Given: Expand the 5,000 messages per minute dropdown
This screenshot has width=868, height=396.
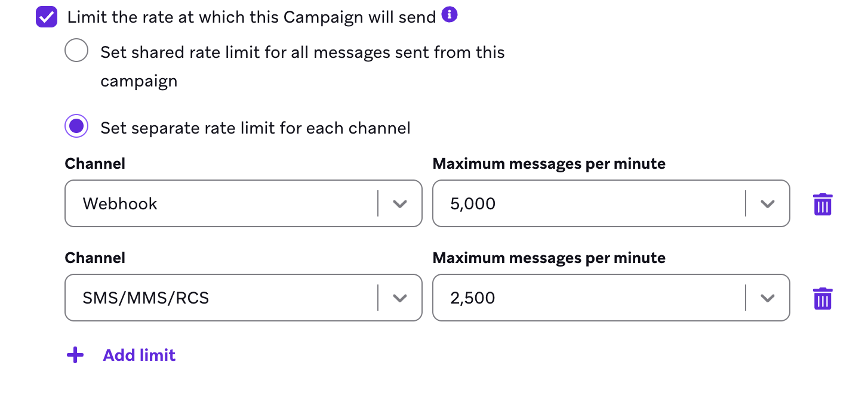Looking at the screenshot, I should click(768, 203).
